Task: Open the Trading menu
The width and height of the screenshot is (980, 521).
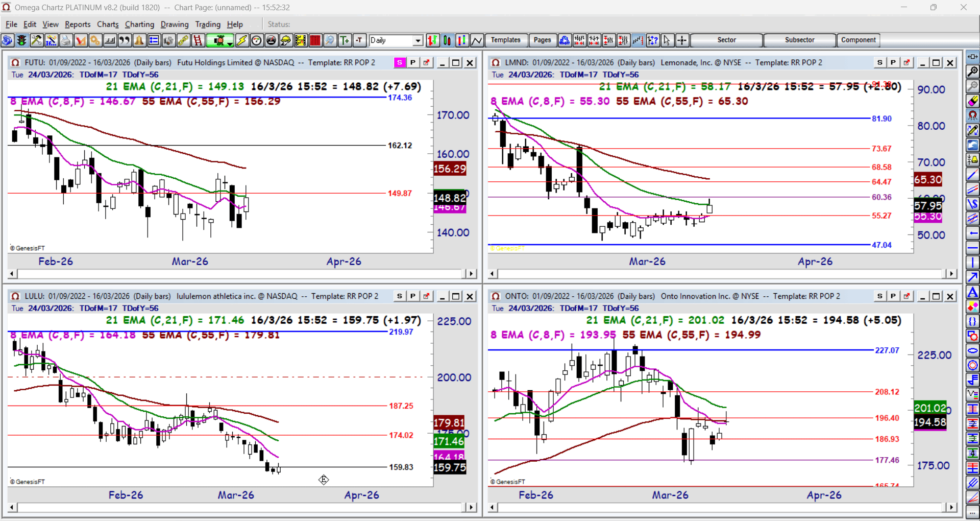Action: 208,25
